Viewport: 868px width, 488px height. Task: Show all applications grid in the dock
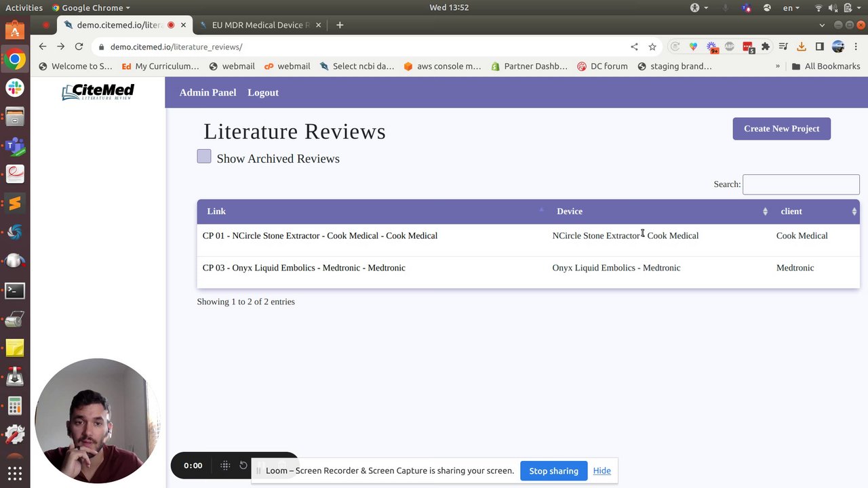15,473
